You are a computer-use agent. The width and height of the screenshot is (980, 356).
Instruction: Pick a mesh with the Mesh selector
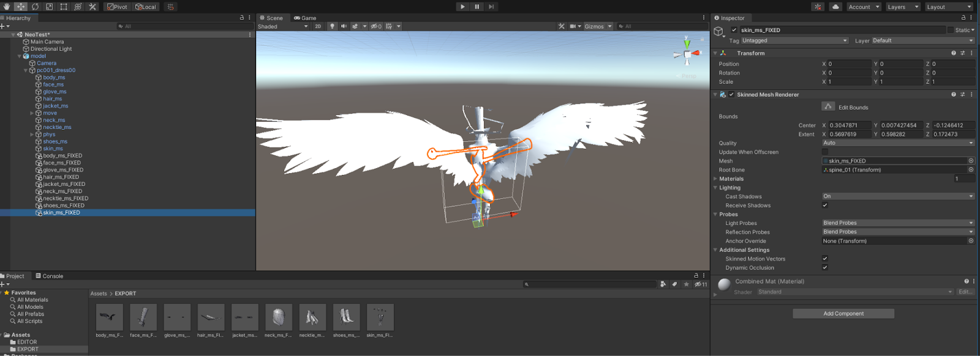coord(971,161)
